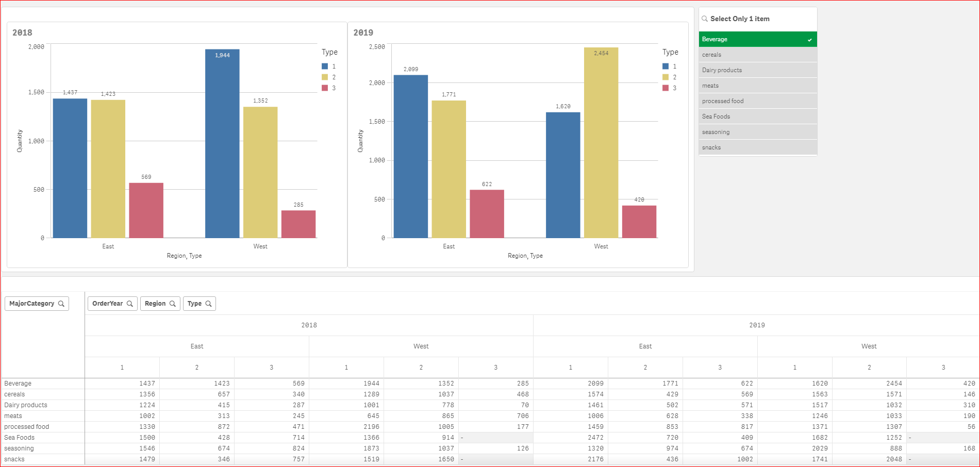Click the search icon above the item filter list

point(705,18)
